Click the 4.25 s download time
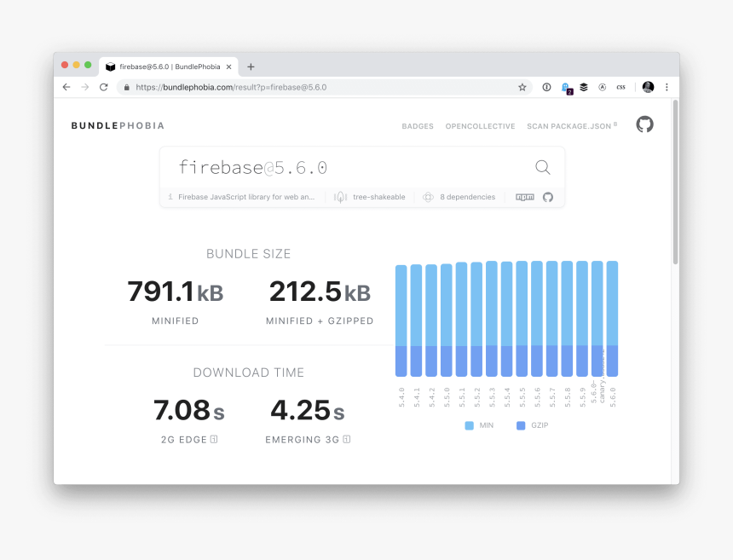 click(308, 411)
